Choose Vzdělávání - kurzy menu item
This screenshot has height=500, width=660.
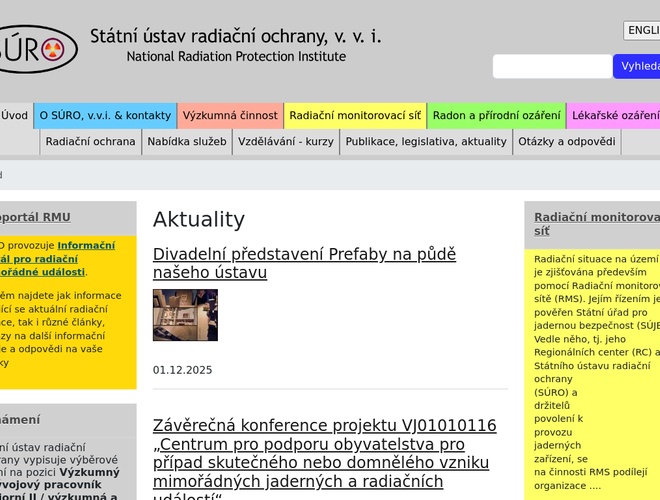286,142
